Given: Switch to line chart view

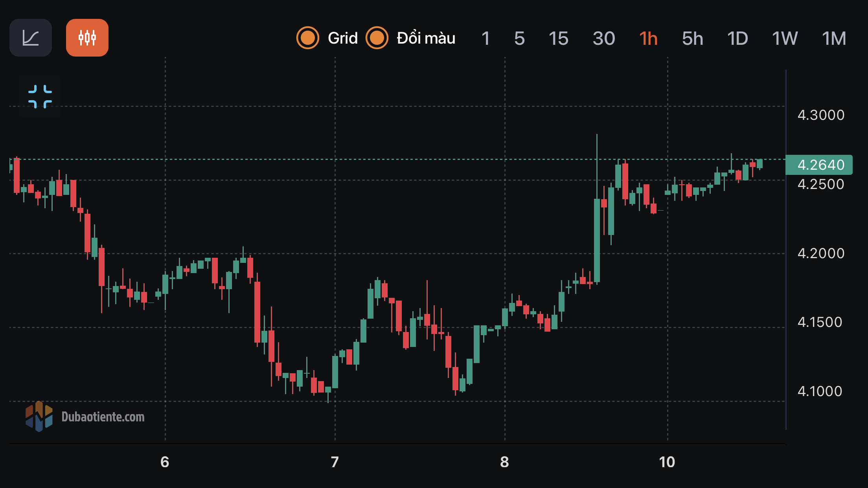Looking at the screenshot, I should pos(31,38).
